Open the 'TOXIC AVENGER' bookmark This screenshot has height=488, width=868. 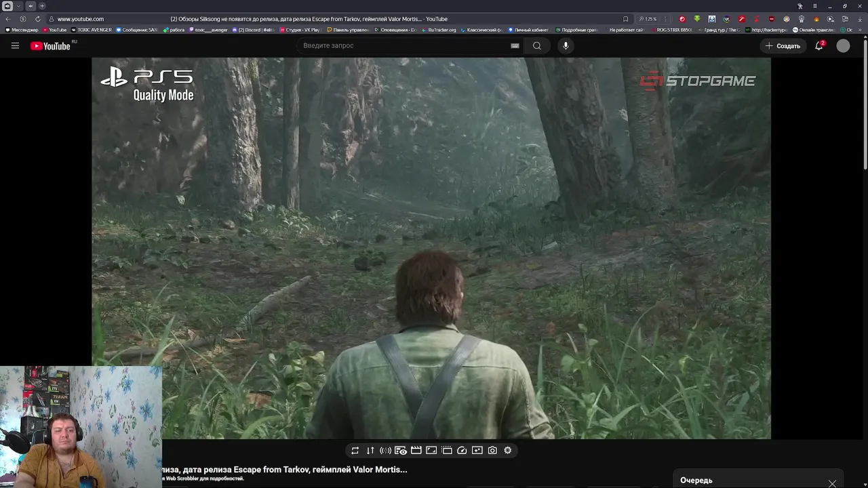pos(92,30)
